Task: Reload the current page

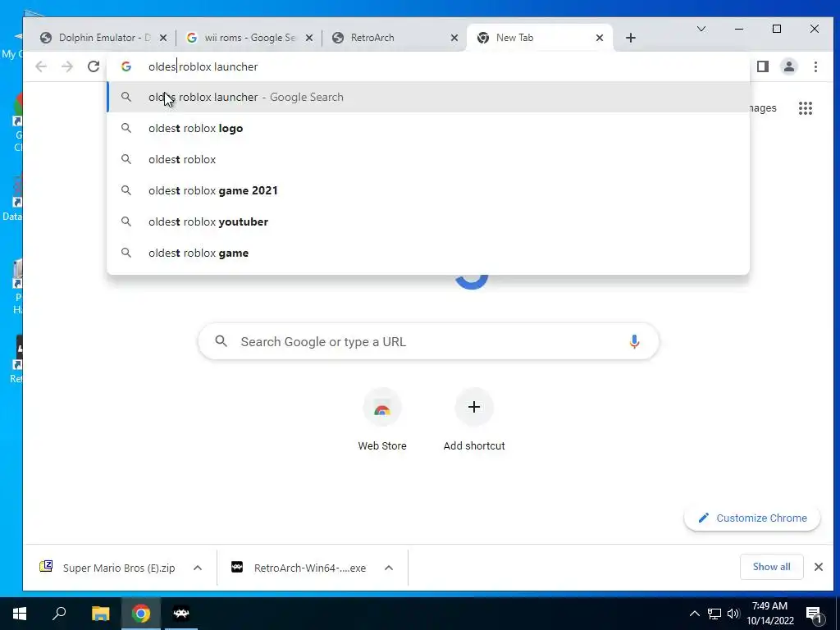Action: coord(94,66)
